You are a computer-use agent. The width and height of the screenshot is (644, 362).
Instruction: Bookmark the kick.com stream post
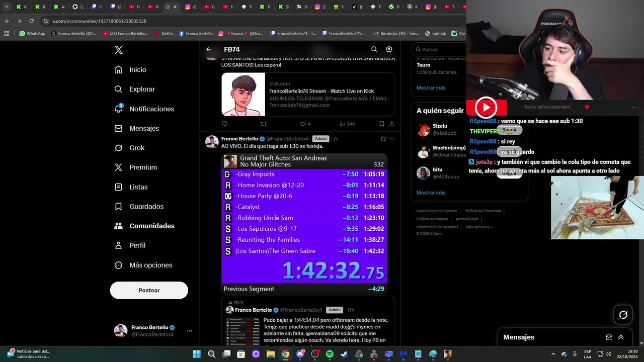381,124
